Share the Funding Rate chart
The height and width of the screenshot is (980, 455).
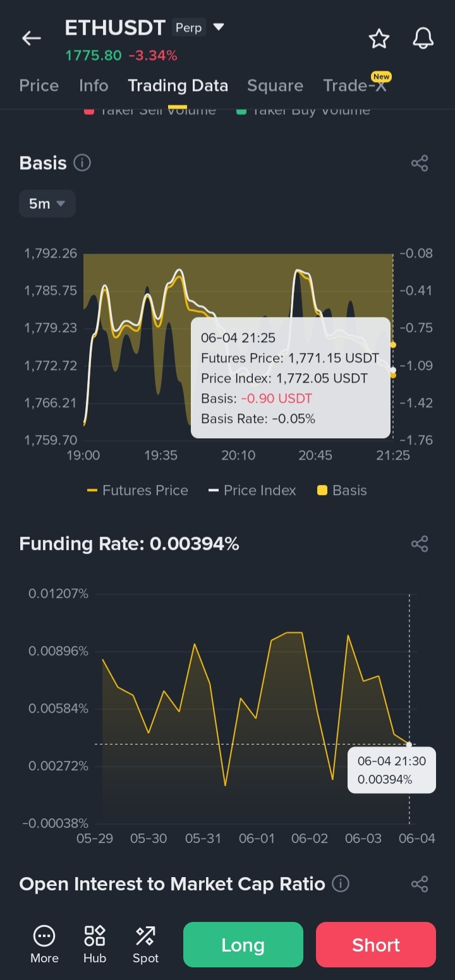420,544
